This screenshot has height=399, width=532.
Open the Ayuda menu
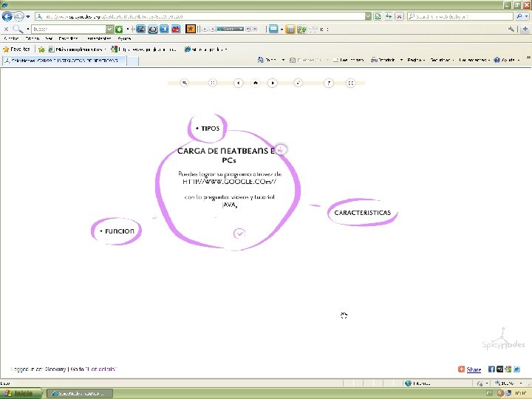click(124, 38)
